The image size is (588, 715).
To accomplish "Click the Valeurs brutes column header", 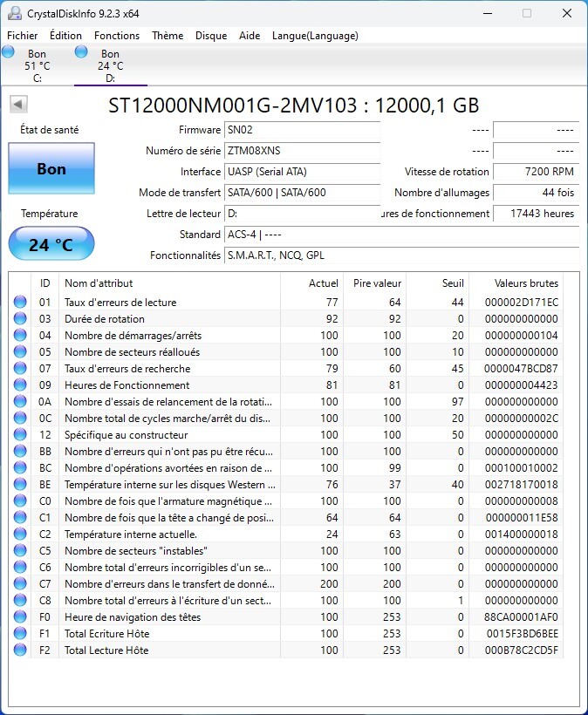I will click(x=516, y=283).
